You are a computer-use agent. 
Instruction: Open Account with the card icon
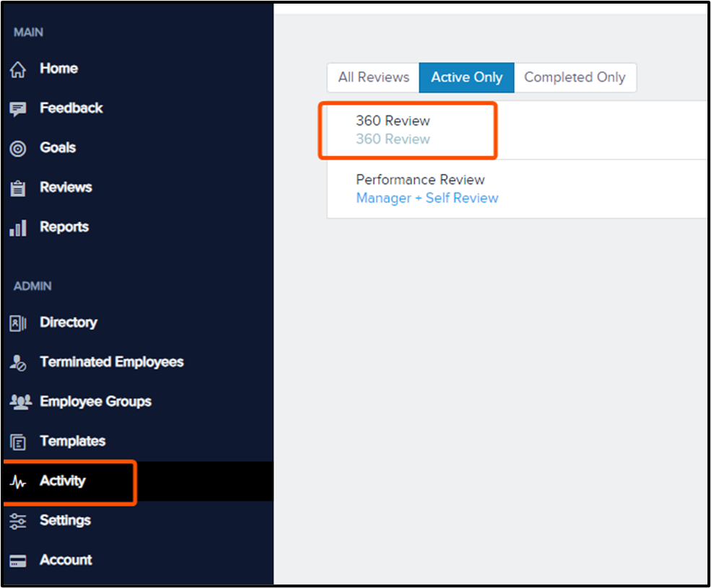pos(18,560)
